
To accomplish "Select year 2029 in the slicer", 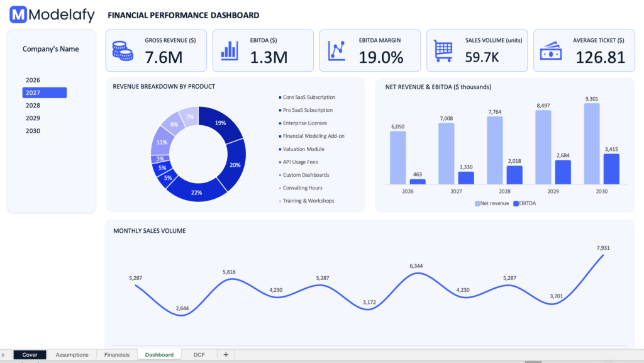I will coord(33,118).
